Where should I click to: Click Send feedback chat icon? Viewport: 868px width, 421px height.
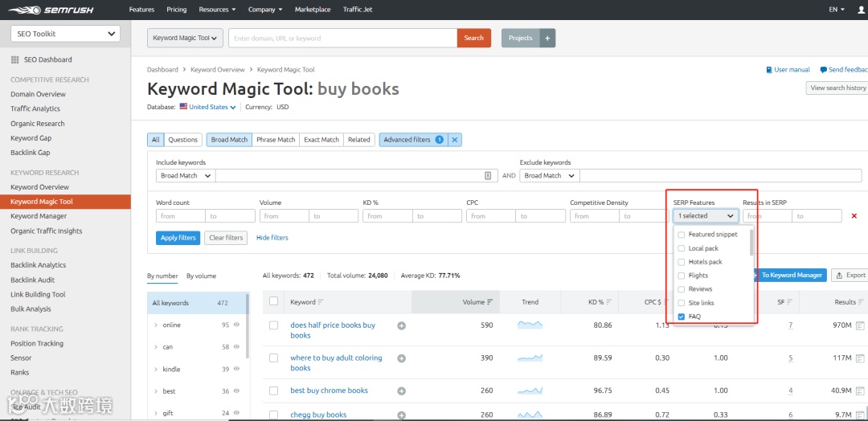(x=824, y=70)
